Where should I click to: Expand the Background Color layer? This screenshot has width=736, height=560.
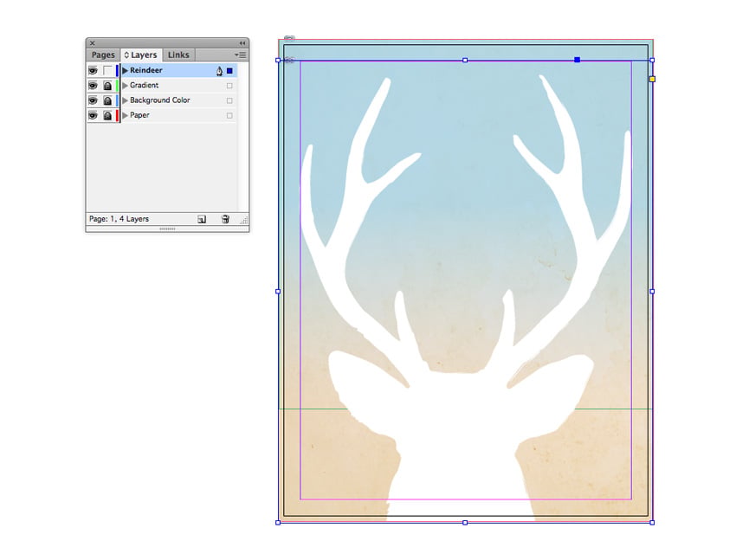pyautogui.click(x=125, y=100)
